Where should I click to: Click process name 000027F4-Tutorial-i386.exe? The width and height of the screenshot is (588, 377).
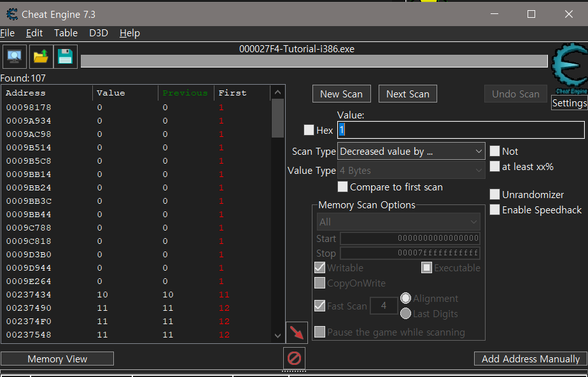click(x=297, y=49)
